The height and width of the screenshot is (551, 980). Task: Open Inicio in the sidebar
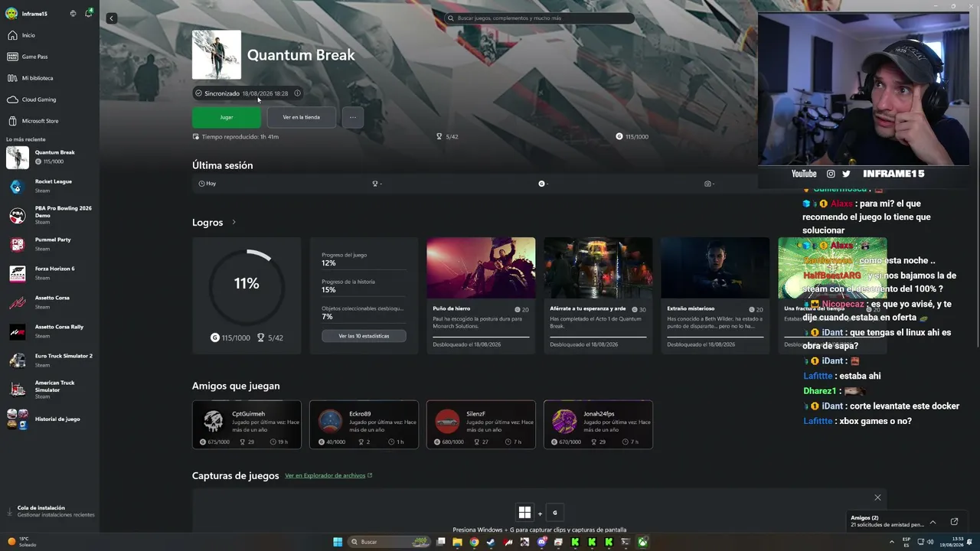tap(50, 35)
